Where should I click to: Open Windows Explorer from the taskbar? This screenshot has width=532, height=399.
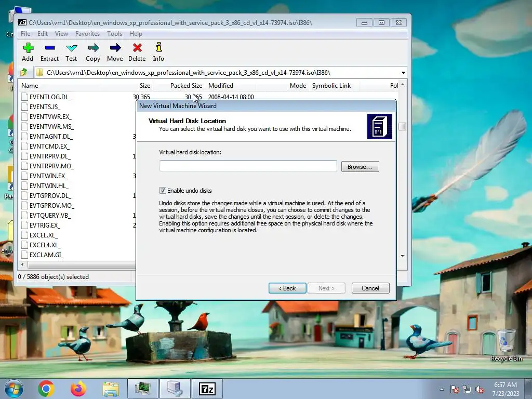click(111, 389)
